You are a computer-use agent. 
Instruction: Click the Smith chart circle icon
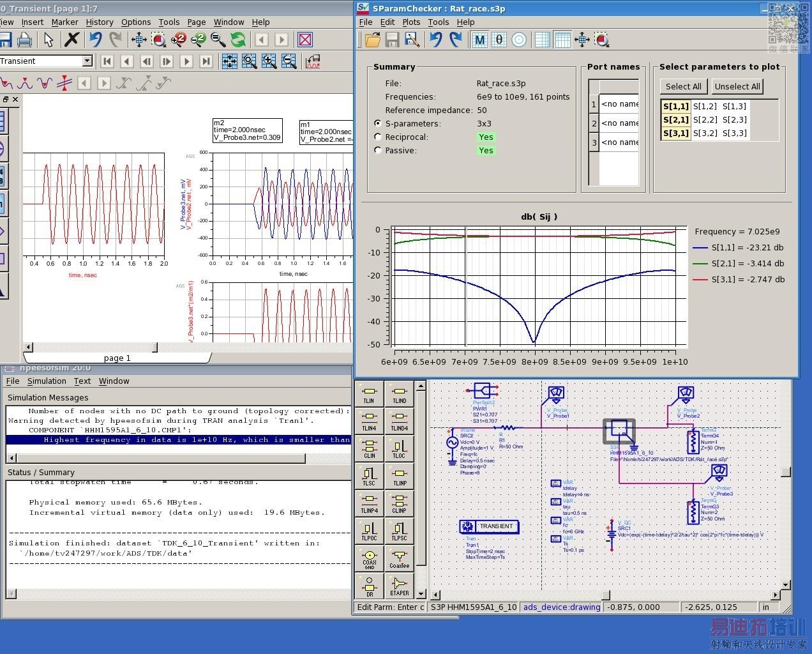519,40
